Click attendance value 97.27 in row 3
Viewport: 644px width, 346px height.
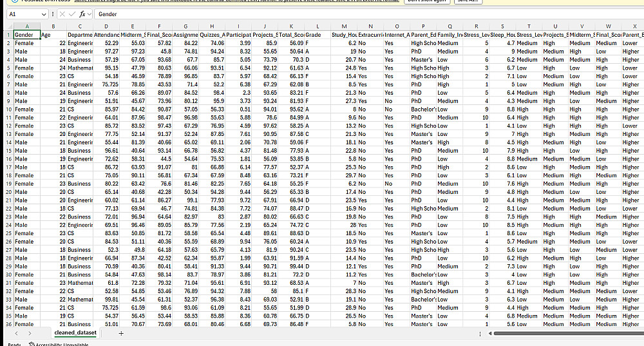tap(106, 52)
